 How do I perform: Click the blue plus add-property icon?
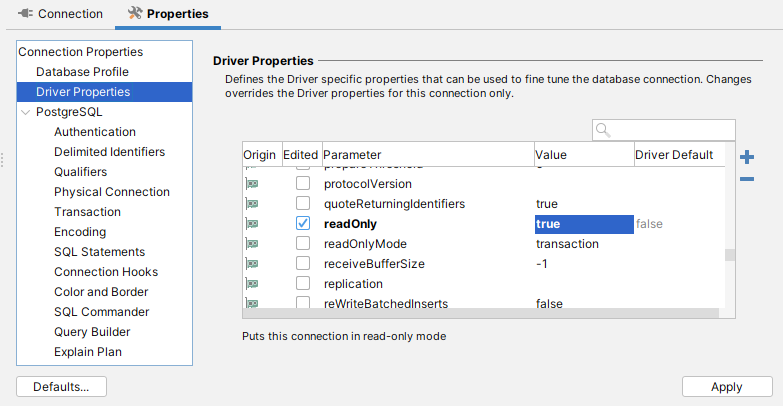[x=746, y=157]
